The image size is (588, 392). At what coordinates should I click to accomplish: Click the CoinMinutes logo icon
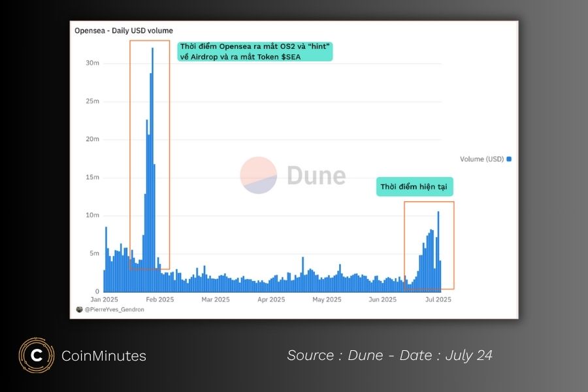(x=37, y=355)
